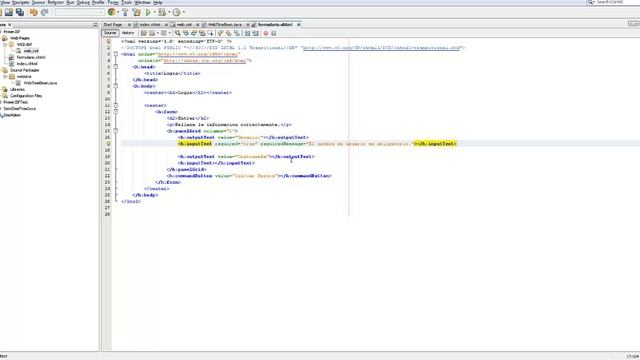Collapse code fold at h:form line 12

(116, 111)
